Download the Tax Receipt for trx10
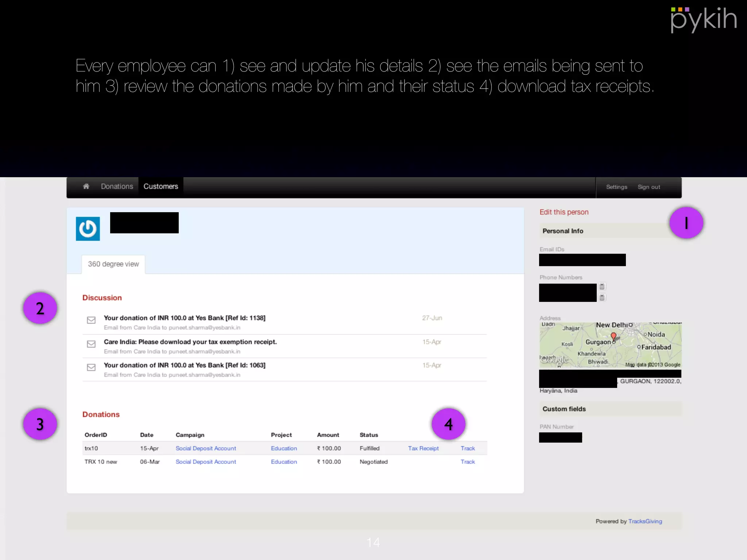Screen dimensions: 747x560 pos(423,448)
